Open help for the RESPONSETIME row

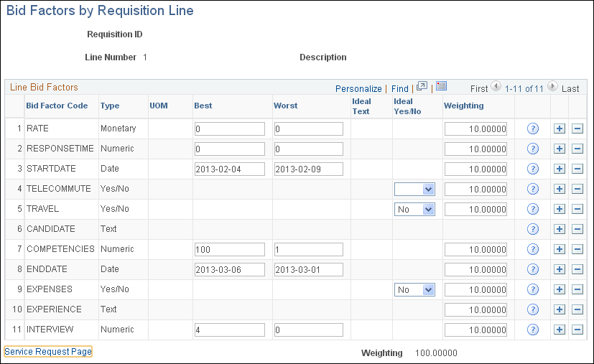[533, 149]
